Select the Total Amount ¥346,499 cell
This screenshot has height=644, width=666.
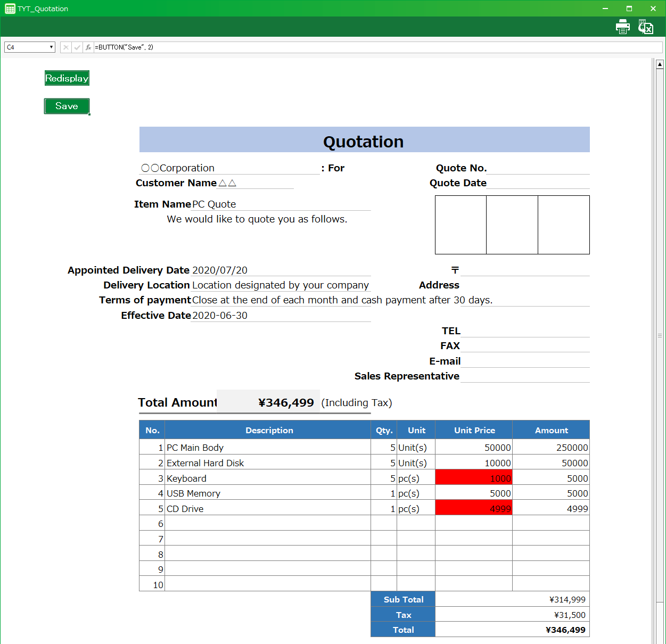(268, 402)
